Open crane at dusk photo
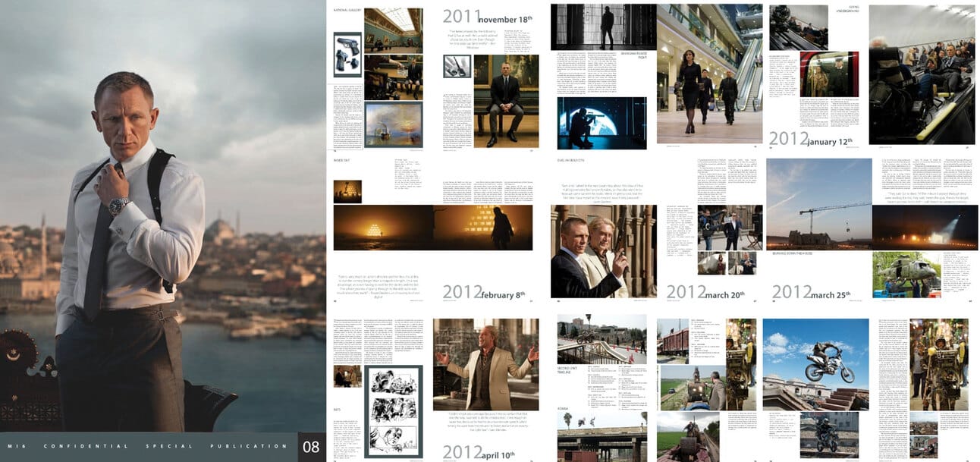This screenshot has height=462, width=980. [x=819, y=204]
